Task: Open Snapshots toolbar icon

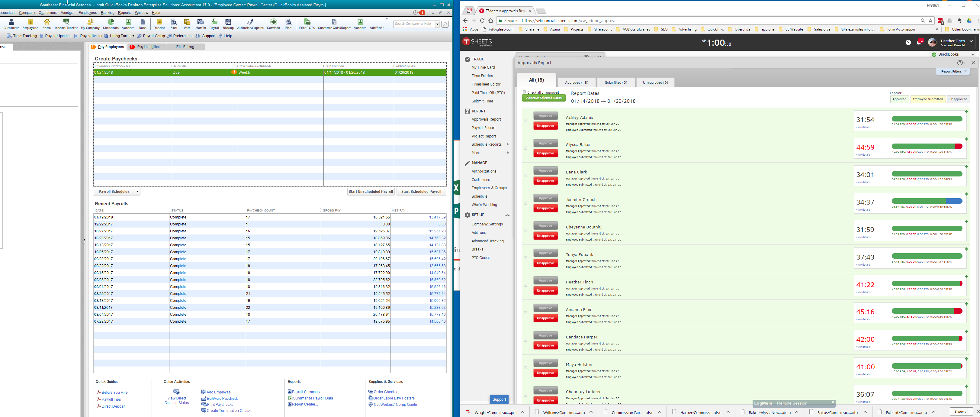Action: [111, 24]
